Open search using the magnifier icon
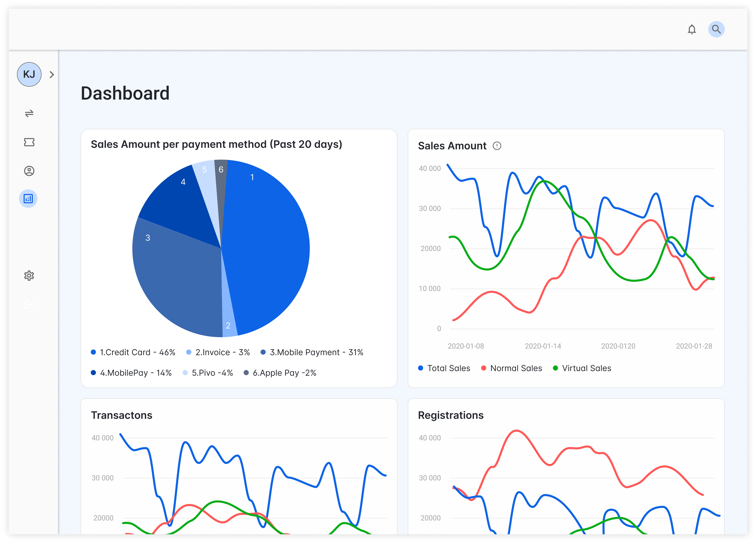The height and width of the screenshot is (543, 756). click(716, 29)
